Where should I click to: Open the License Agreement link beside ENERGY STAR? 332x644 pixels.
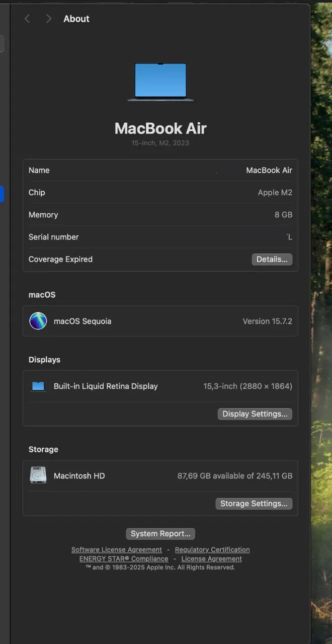click(212, 559)
